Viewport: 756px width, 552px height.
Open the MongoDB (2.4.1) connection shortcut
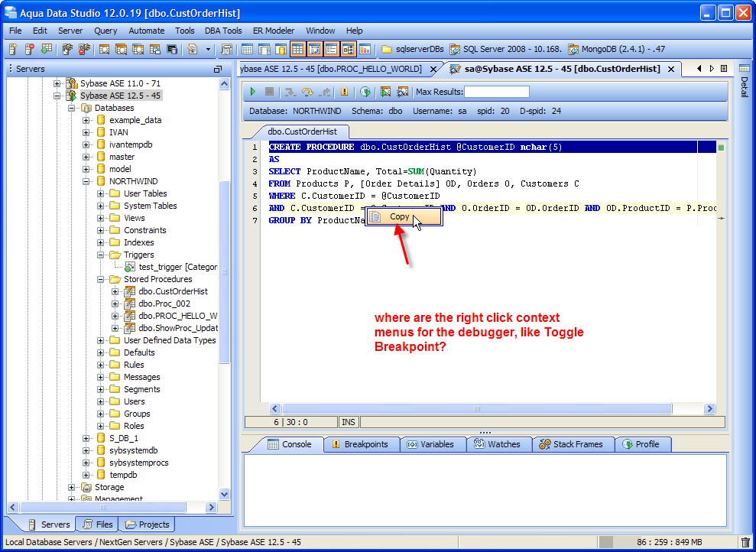click(617, 49)
